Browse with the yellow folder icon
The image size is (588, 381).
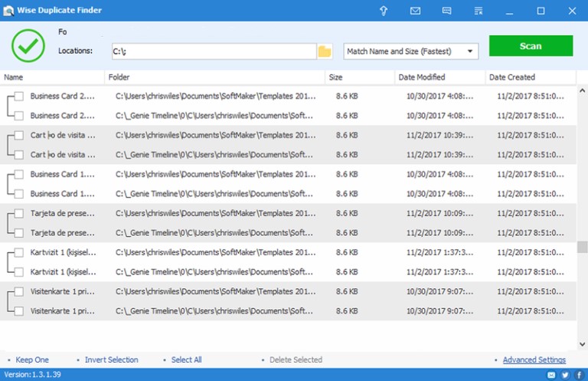[325, 51]
